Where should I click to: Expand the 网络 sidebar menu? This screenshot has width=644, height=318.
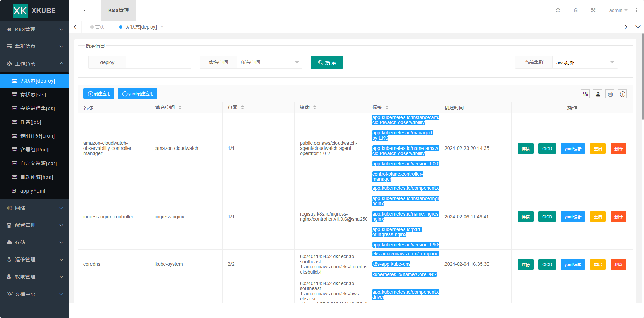[x=34, y=208]
